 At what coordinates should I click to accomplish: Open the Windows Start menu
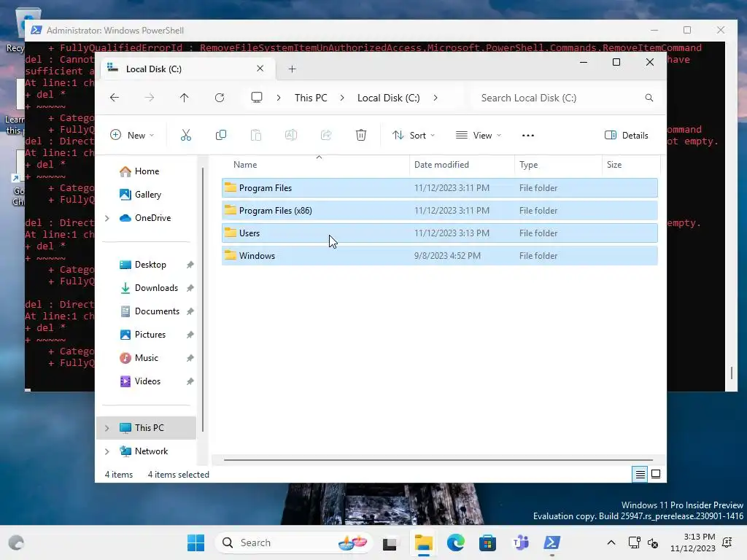[x=196, y=542]
